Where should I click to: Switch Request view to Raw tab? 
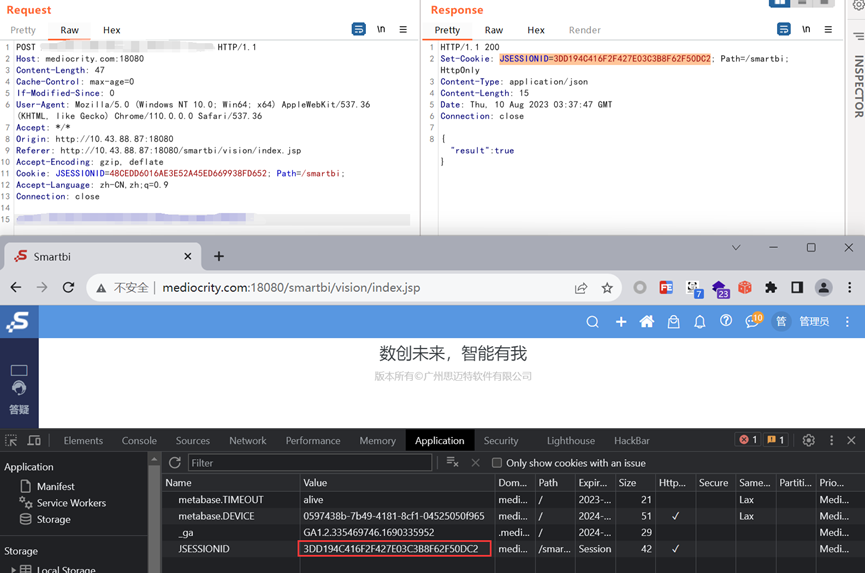point(70,30)
